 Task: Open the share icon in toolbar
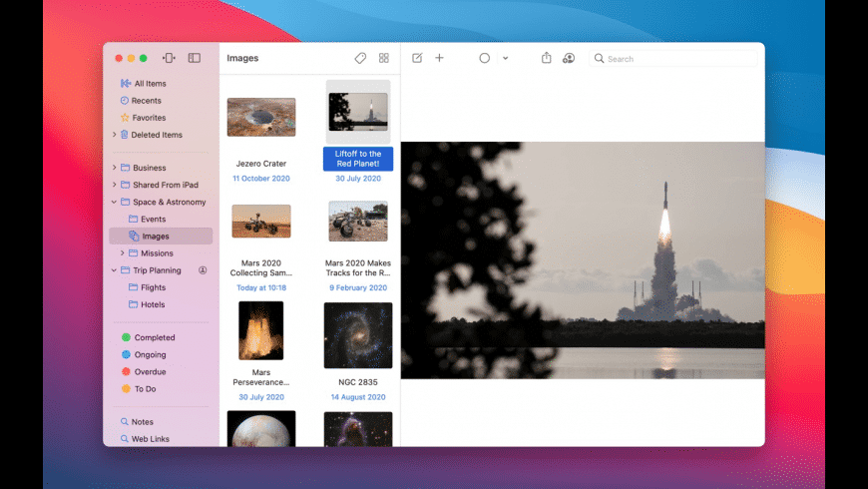[546, 58]
